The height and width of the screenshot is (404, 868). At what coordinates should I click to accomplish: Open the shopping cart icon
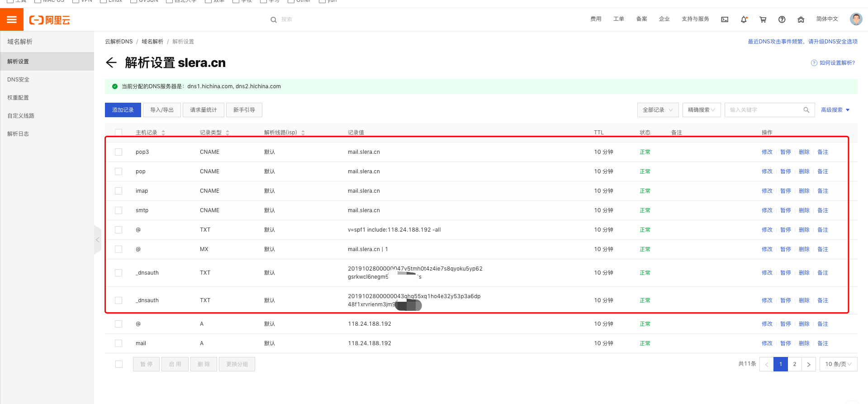[763, 19]
